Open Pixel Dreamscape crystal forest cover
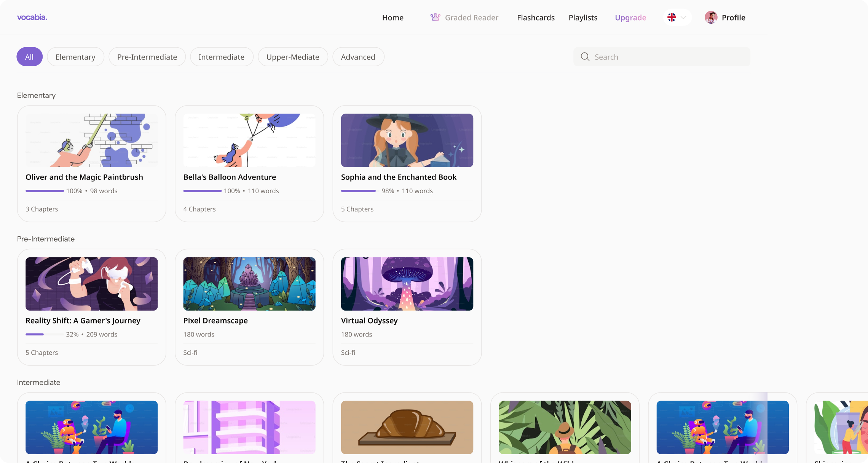 coord(249,284)
